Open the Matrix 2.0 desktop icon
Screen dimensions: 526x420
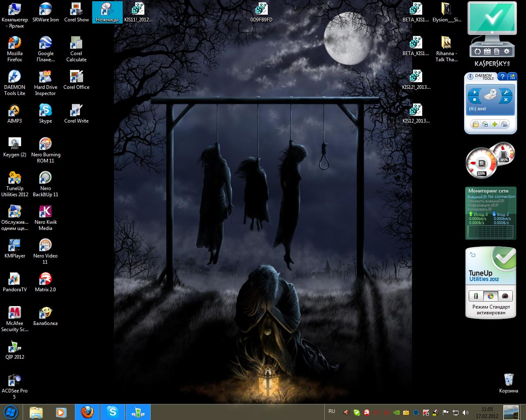pyautogui.click(x=45, y=282)
